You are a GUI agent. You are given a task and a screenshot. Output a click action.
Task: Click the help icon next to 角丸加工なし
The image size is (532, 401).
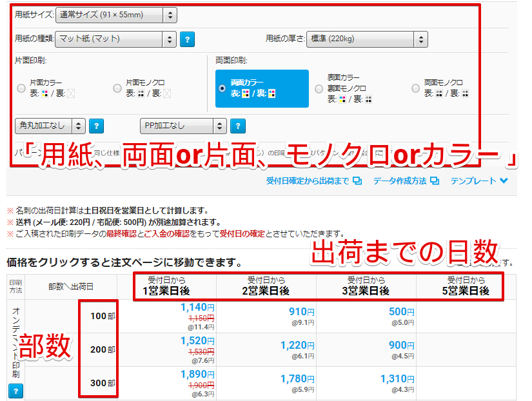tap(96, 126)
